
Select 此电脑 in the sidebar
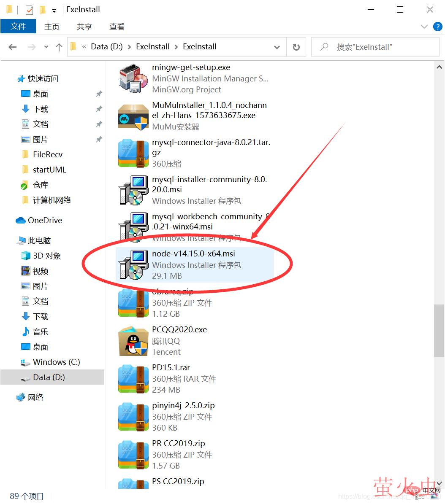tap(34, 240)
